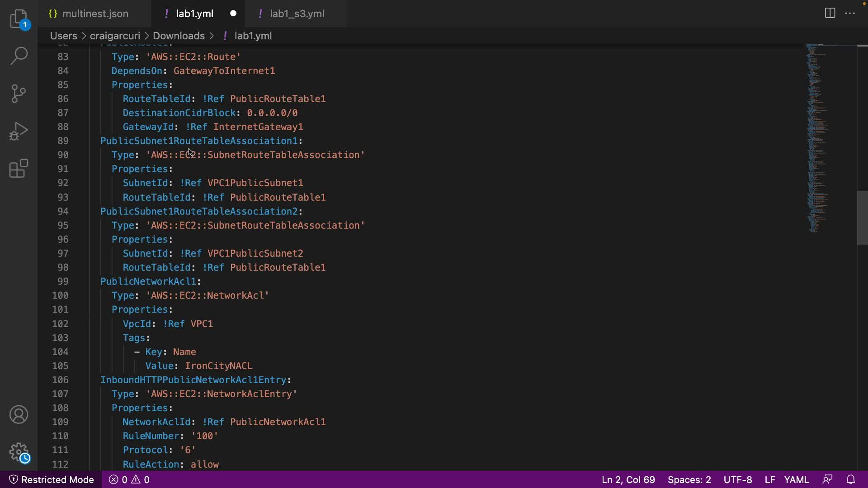The image size is (868, 488).
Task: Open the Manage gear menu
Action: (19, 452)
